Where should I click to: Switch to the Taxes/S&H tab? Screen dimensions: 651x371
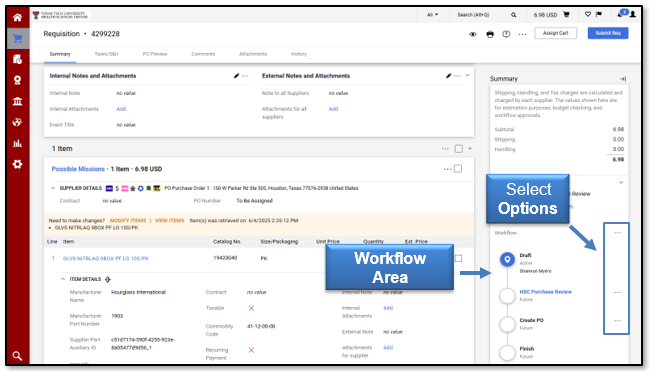click(x=106, y=54)
